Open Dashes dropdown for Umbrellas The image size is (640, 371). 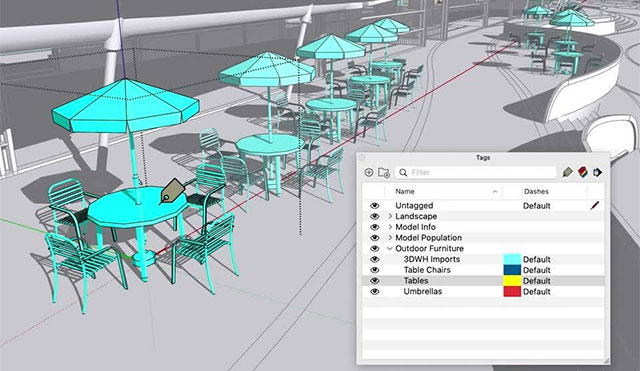(537, 292)
